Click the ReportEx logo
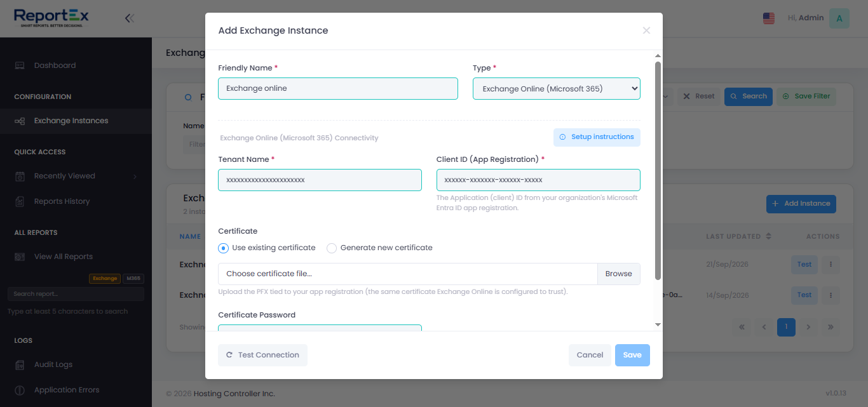The height and width of the screenshot is (407, 868). (x=52, y=18)
